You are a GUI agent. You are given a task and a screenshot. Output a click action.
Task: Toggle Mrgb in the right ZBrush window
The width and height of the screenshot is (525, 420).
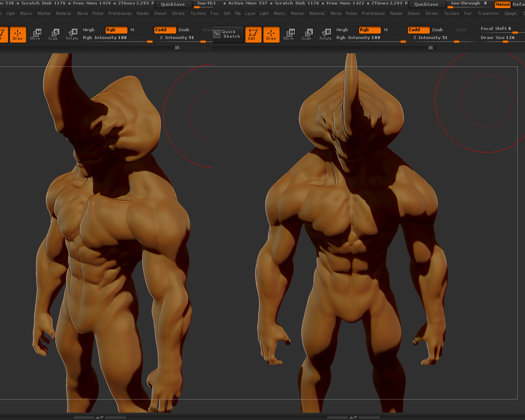346,30
